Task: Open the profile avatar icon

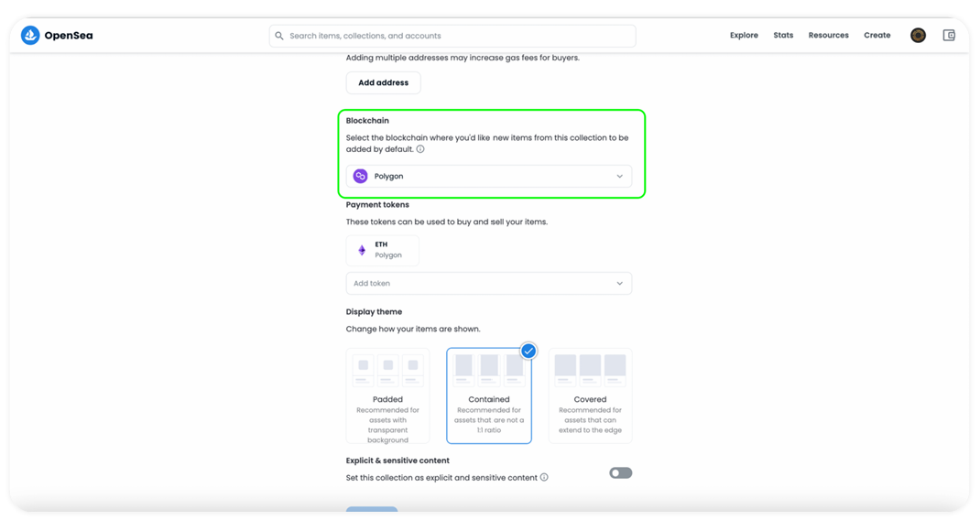Action: pos(918,36)
